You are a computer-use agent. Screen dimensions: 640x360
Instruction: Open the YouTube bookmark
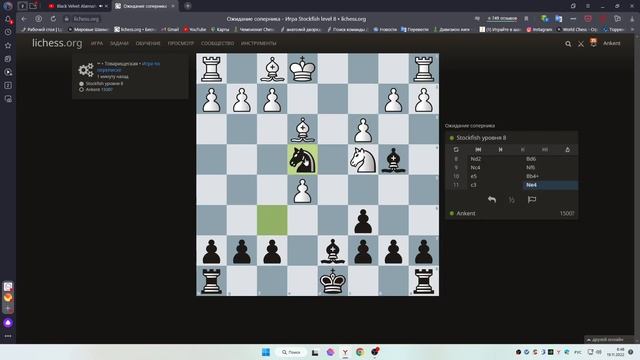tap(195, 29)
